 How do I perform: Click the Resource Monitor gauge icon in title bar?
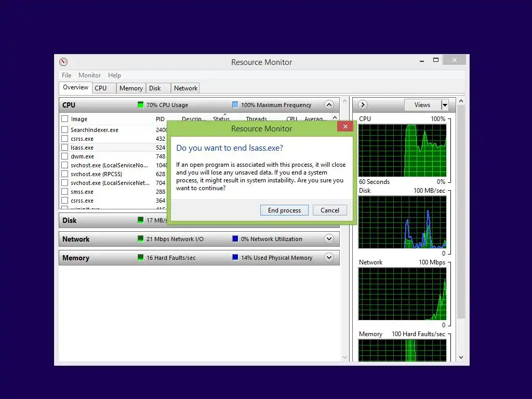pyautogui.click(x=63, y=62)
